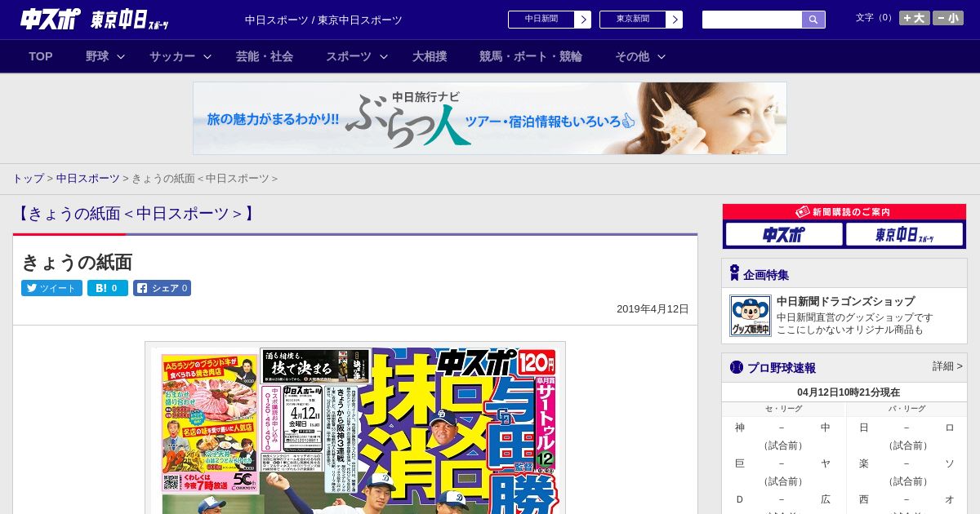Decrease text size with －小 button
The width and height of the screenshot is (980, 514).
948,18
